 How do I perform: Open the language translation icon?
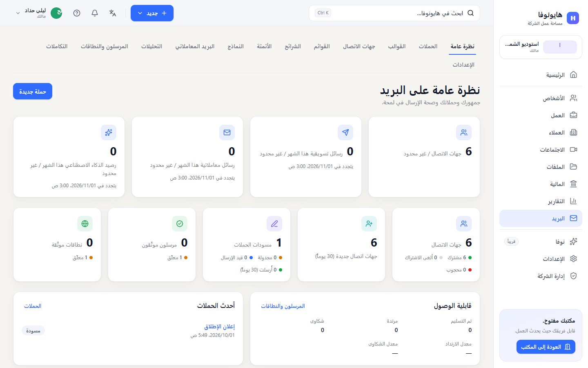coord(113,13)
